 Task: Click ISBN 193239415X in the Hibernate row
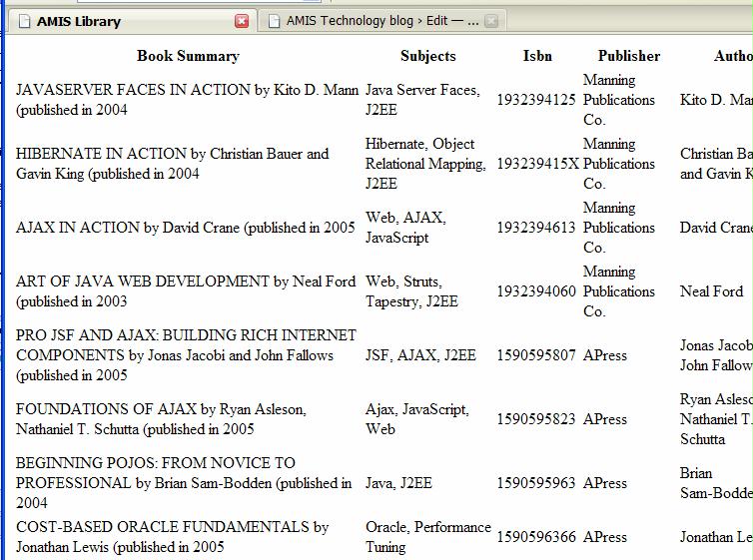[537, 164]
